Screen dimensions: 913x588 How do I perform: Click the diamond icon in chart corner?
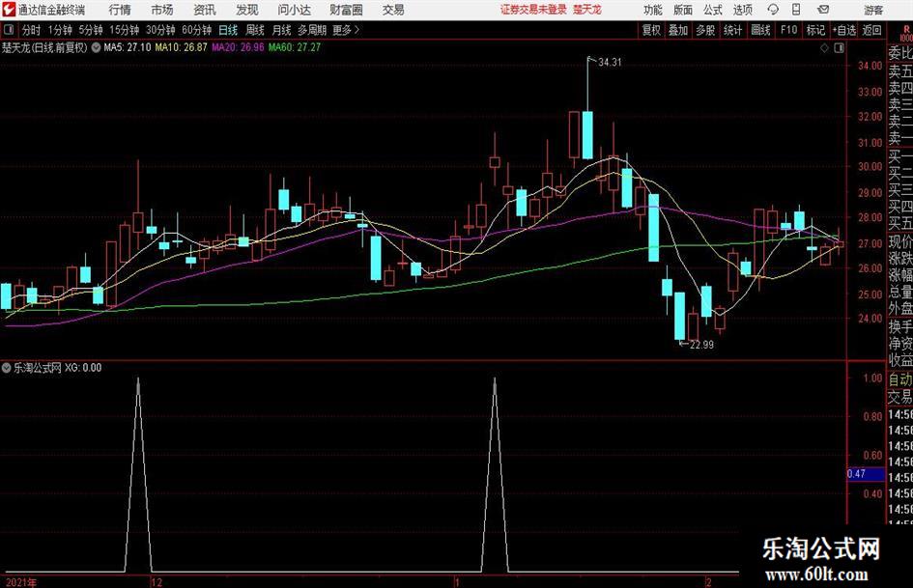(x=824, y=47)
